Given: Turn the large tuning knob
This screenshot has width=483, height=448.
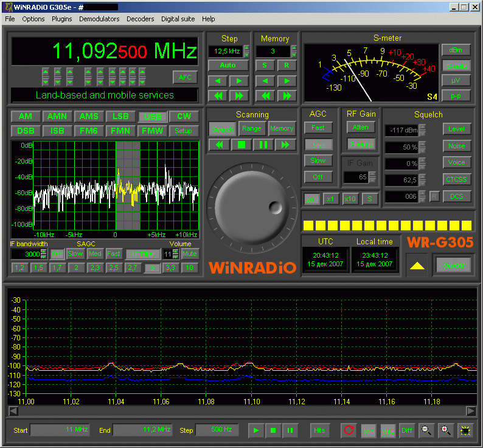Looking at the screenshot, I should click(252, 208).
